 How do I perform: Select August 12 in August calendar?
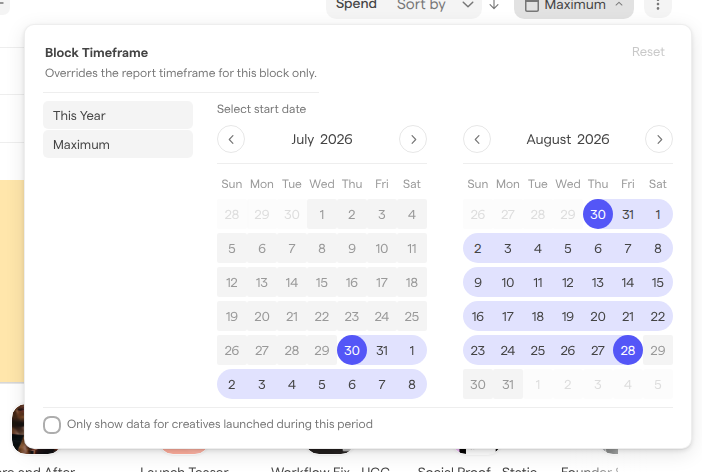coord(568,283)
